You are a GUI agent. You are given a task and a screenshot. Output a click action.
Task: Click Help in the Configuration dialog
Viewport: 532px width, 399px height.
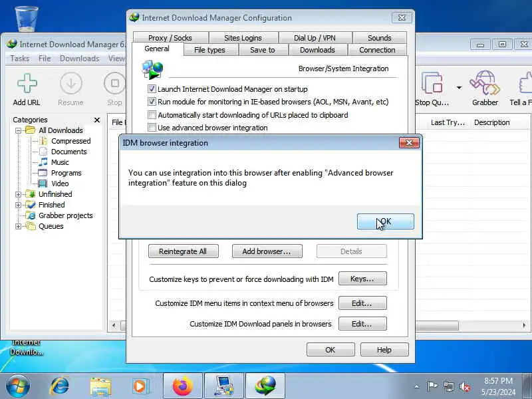coord(384,350)
